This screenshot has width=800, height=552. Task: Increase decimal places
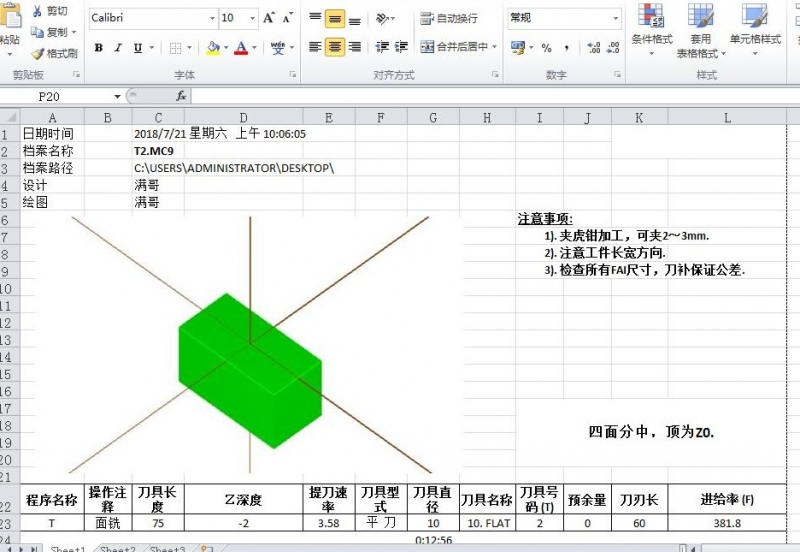coord(593,48)
